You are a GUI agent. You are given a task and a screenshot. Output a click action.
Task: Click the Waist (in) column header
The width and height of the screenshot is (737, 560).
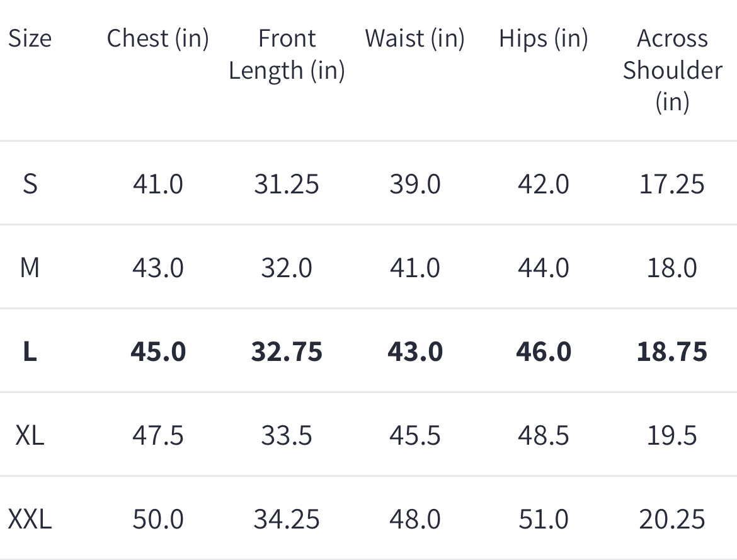tap(414, 39)
